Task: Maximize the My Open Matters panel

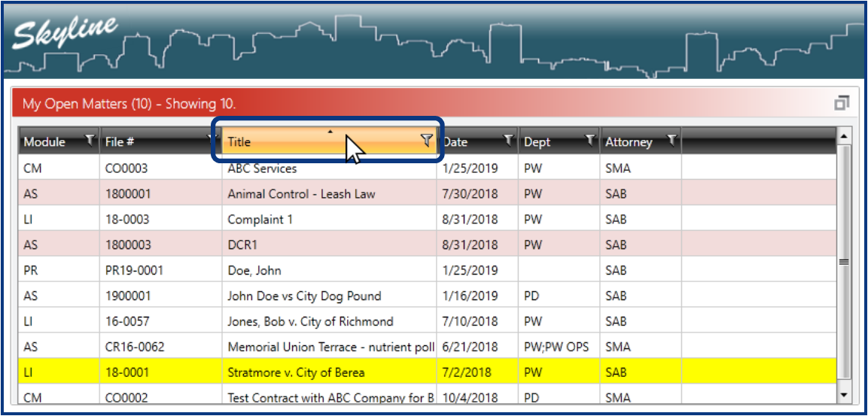Action: 842,104
